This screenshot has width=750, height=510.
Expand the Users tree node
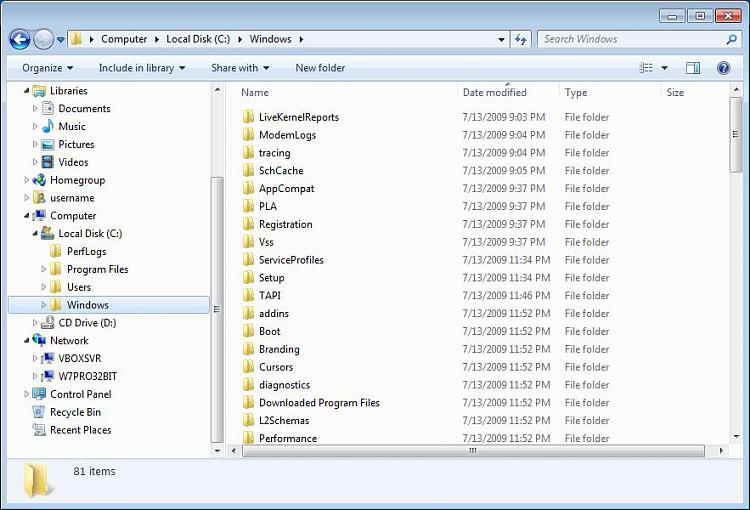pos(44,287)
